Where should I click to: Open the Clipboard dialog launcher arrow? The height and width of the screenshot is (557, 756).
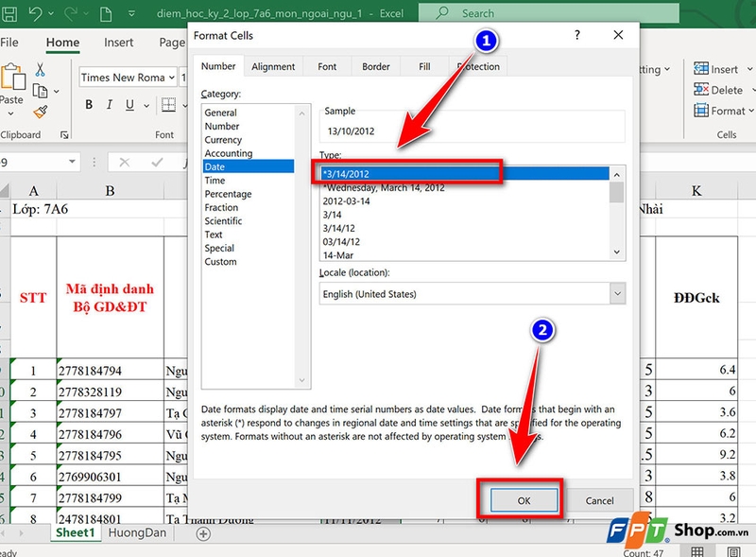point(65,134)
